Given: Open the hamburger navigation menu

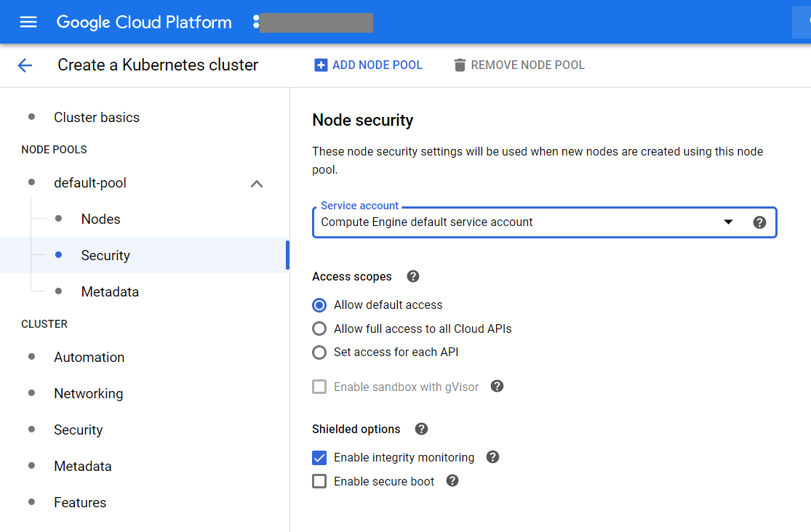Looking at the screenshot, I should 28,22.
